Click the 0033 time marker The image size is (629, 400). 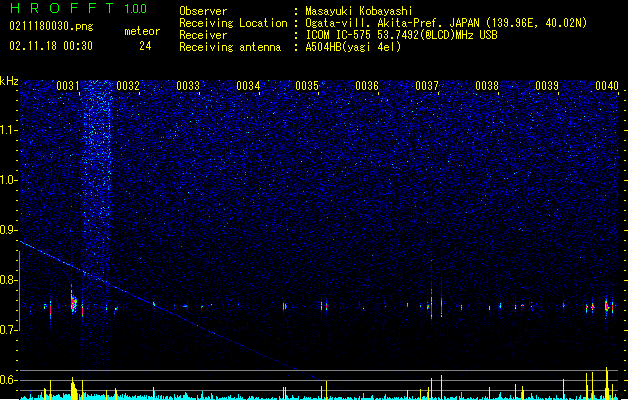188,86
